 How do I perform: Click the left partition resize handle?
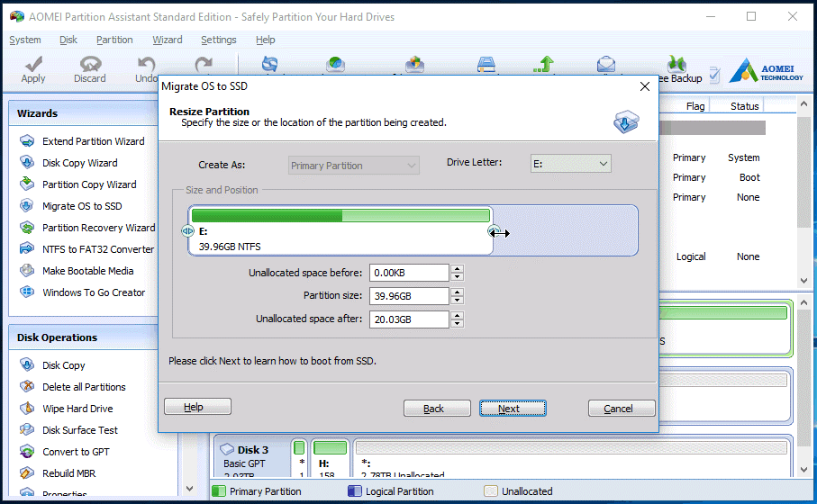coord(187,230)
